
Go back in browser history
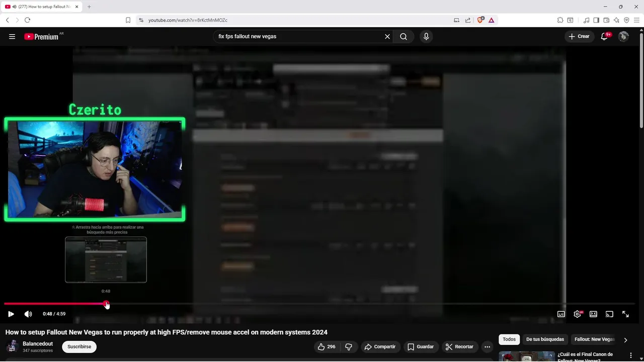8,20
